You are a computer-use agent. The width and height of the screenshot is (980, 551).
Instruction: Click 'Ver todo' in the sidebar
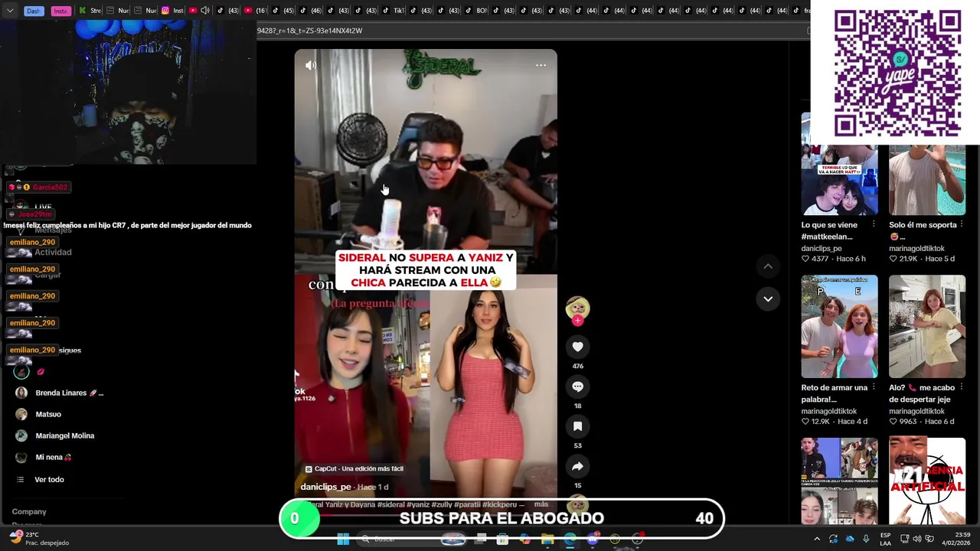click(49, 479)
